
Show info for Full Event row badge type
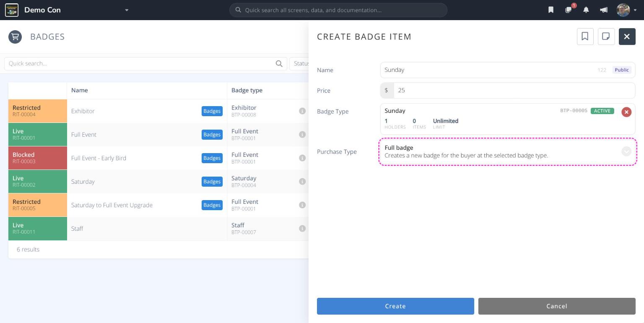click(x=302, y=135)
